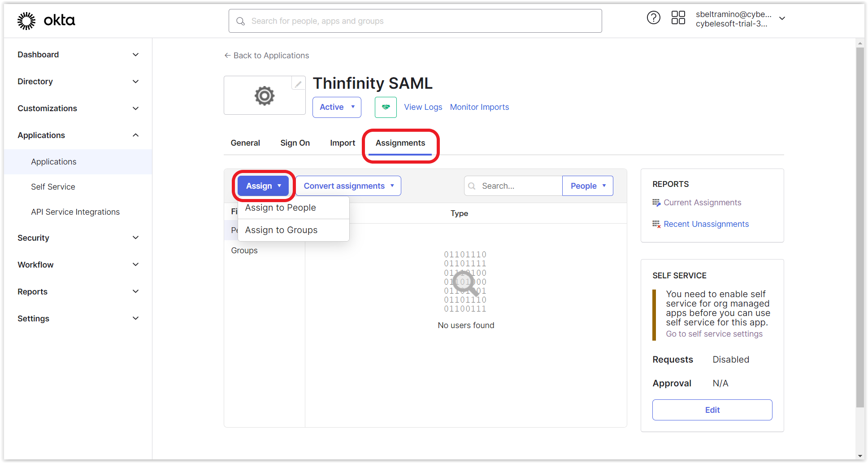
Task: Switch to the Sign On tab
Action: [x=295, y=143]
